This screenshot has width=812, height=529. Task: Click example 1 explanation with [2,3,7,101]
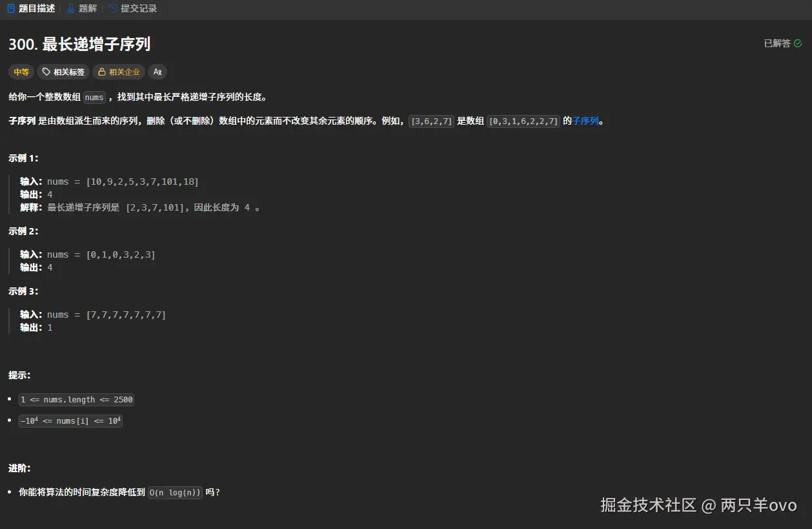tap(140, 207)
